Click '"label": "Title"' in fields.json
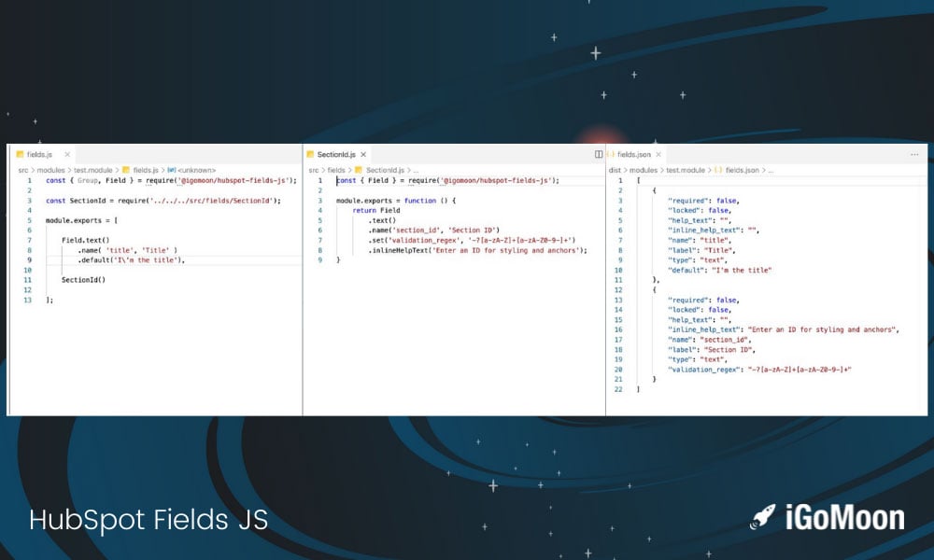This screenshot has height=560, width=934. [x=701, y=250]
